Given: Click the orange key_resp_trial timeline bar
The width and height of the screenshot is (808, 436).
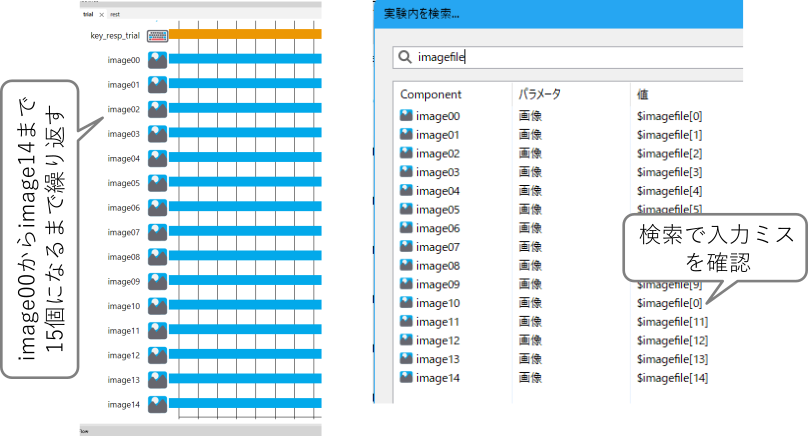Looking at the screenshot, I should (245, 34).
